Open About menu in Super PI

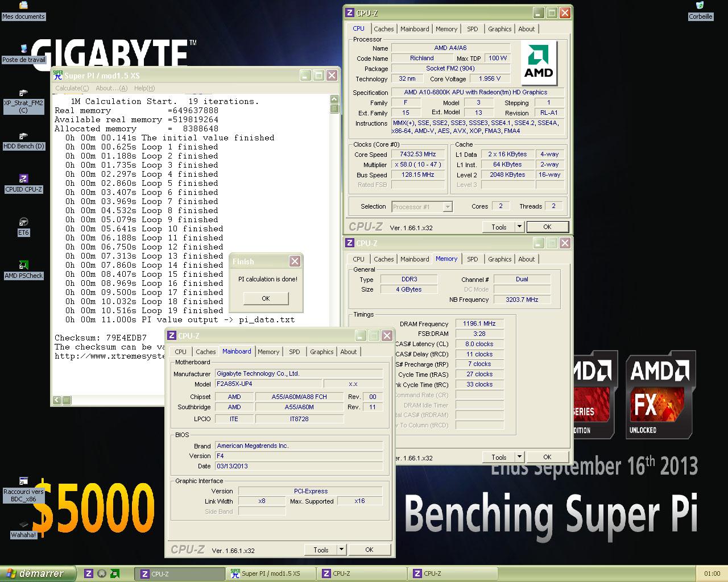tap(111, 88)
